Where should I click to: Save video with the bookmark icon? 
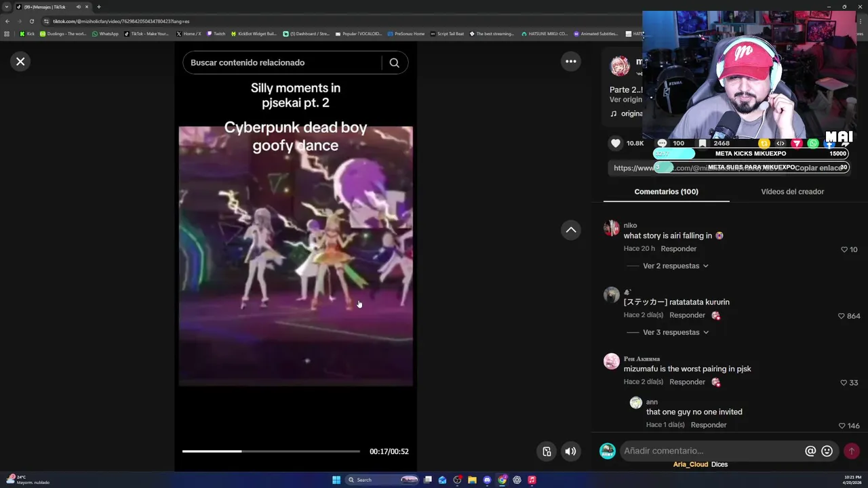click(703, 143)
